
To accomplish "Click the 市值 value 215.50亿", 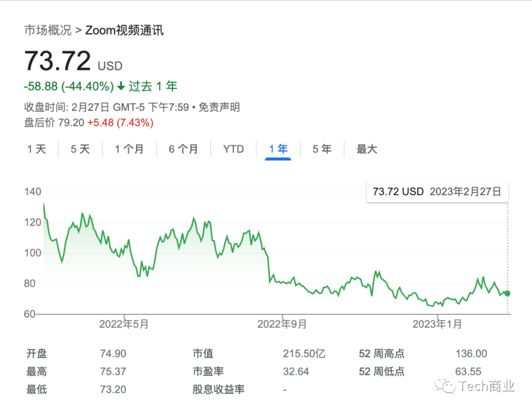I will (x=304, y=353).
